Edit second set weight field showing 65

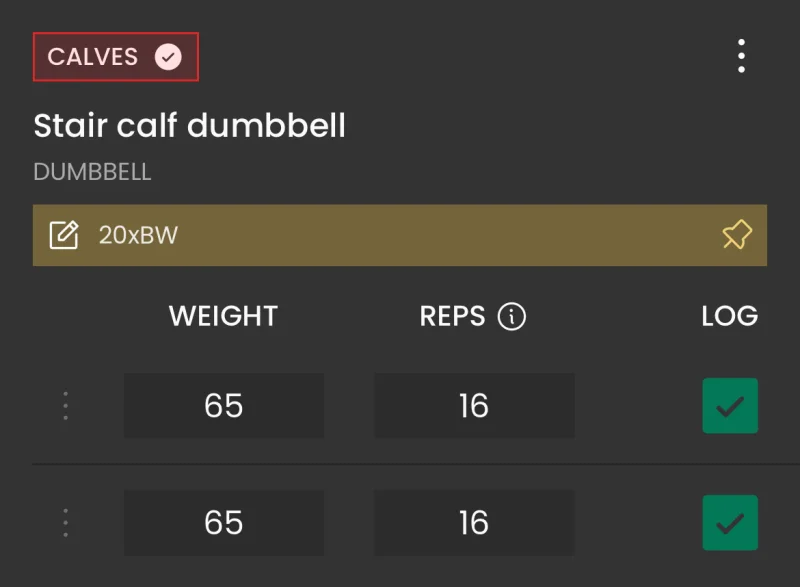[x=224, y=523]
